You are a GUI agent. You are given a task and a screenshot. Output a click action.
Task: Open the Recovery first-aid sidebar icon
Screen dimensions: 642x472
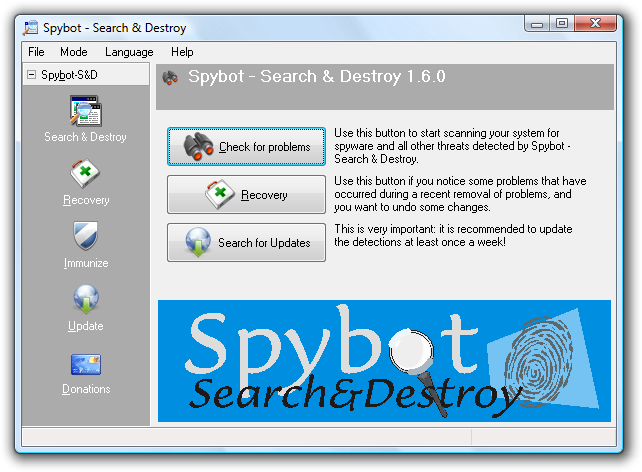85,174
